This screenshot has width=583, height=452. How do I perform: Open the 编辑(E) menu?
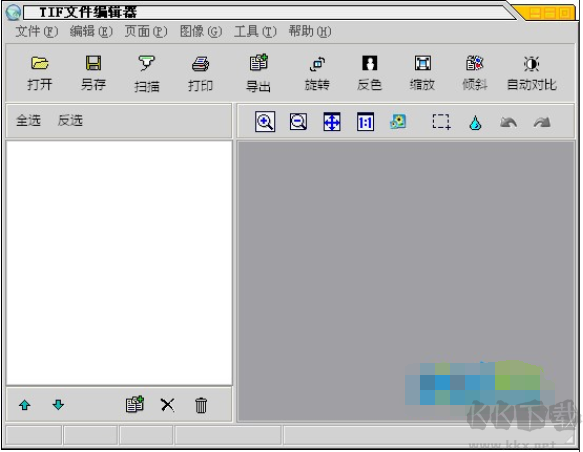[x=91, y=31]
